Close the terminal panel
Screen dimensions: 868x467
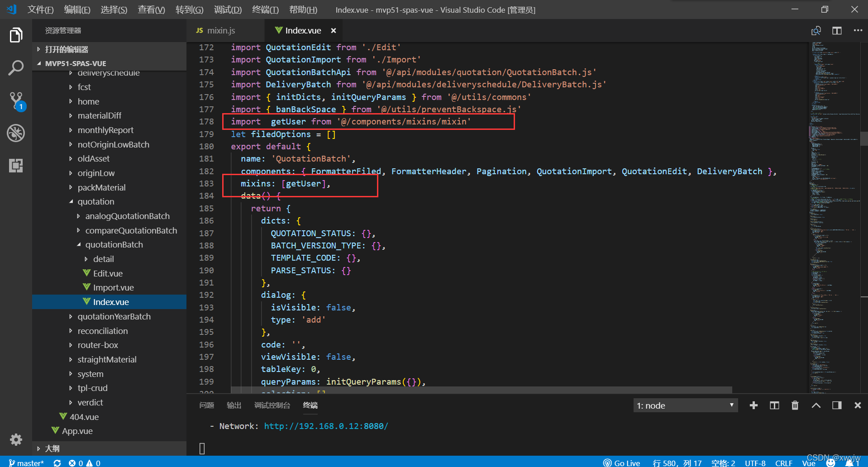coord(858,405)
